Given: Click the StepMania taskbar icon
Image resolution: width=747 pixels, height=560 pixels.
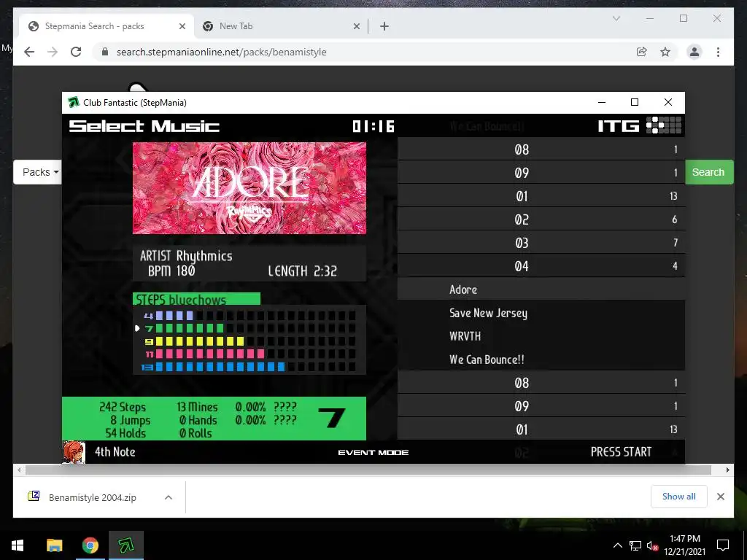Looking at the screenshot, I should [x=125, y=545].
